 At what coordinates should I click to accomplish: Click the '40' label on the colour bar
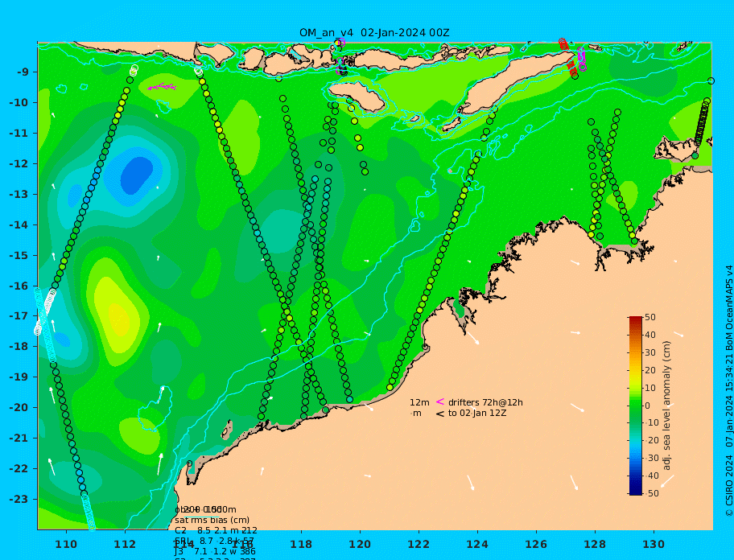pyautogui.click(x=650, y=335)
